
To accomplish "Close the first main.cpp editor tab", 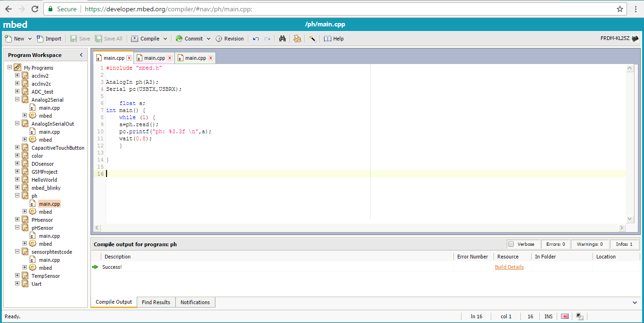I will click(x=129, y=58).
